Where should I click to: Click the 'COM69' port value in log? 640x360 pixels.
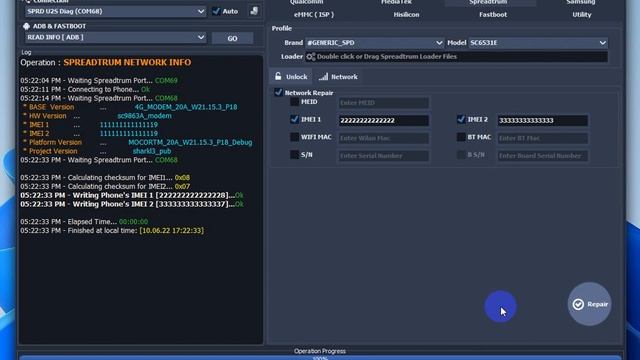[x=166, y=80]
